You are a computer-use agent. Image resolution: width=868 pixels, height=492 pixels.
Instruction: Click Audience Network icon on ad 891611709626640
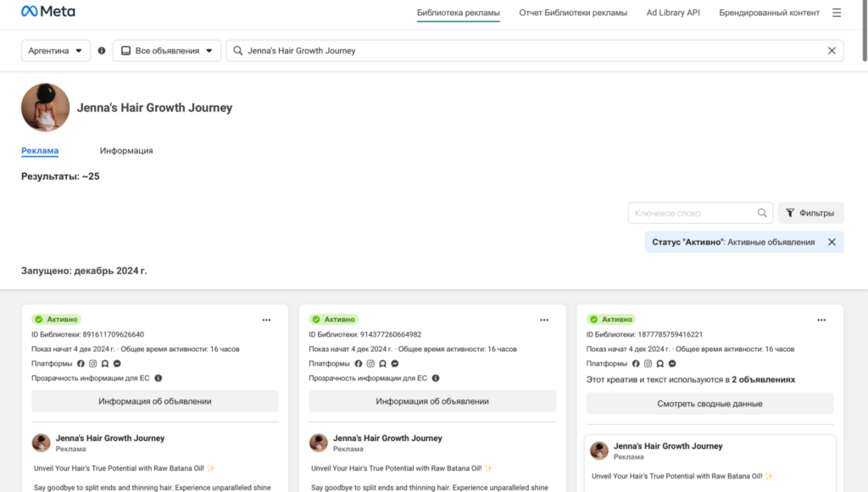tap(105, 363)
